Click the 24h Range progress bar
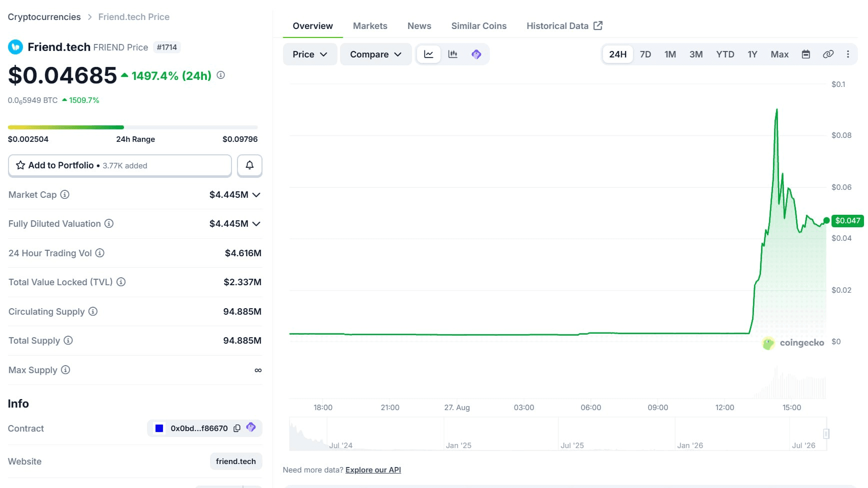The height and width of the screenshot is (488, 868). click(x=133, y=127)
